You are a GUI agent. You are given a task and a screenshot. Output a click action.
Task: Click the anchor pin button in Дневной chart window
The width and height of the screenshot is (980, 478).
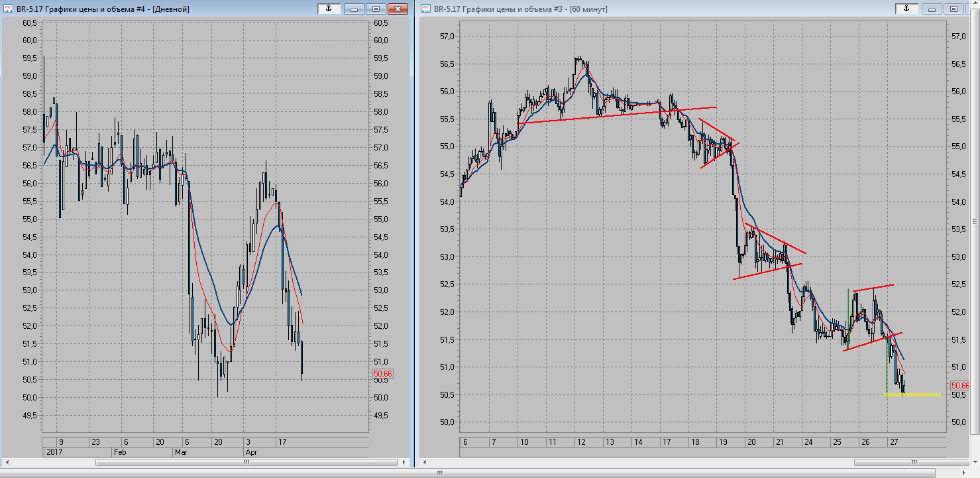pos(329,9)
